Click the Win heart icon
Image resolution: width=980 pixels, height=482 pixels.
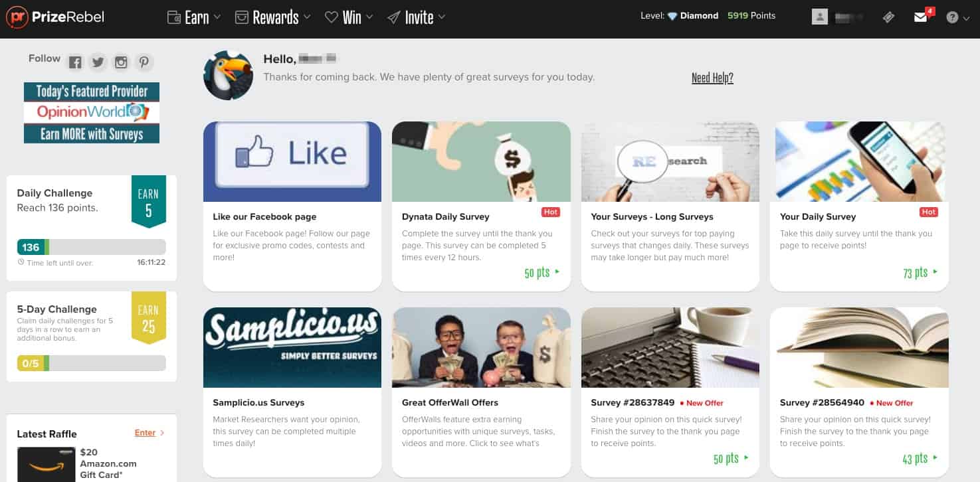click(x=332, y=17)
